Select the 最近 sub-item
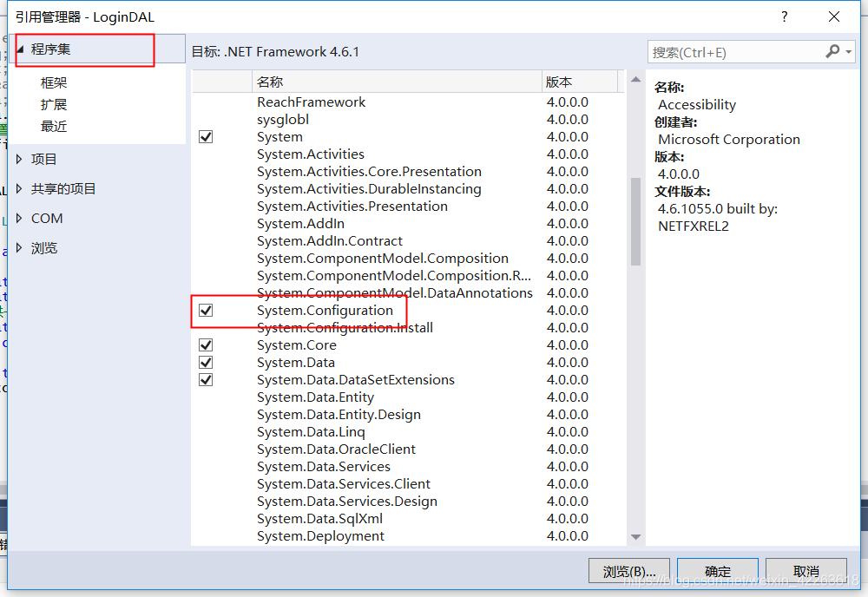 54,127
